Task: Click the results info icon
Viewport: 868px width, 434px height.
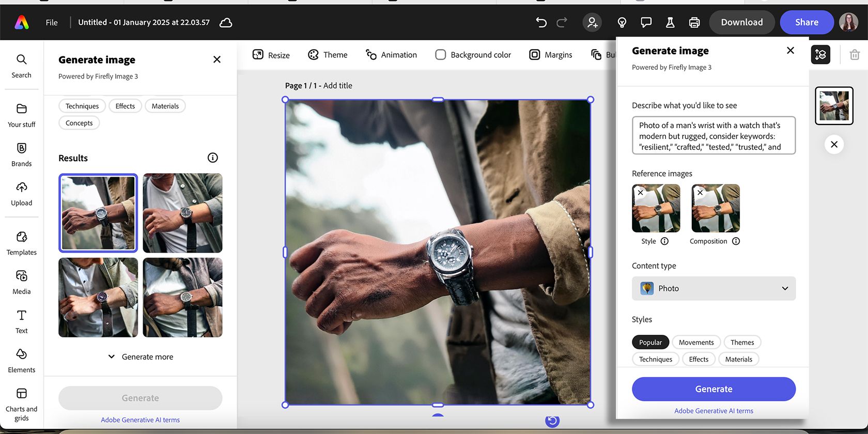Action: (x=212, y=158)
